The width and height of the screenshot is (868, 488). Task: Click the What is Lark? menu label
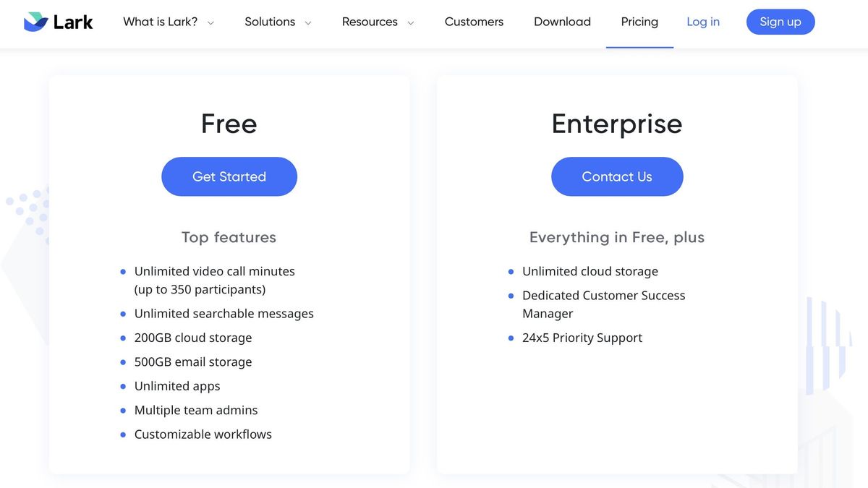pos(160,22)
